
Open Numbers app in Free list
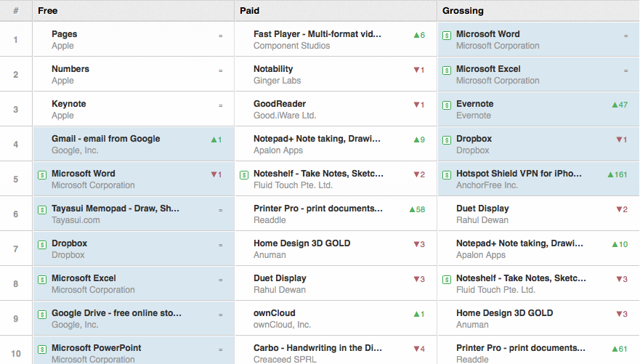pos(70,68)
